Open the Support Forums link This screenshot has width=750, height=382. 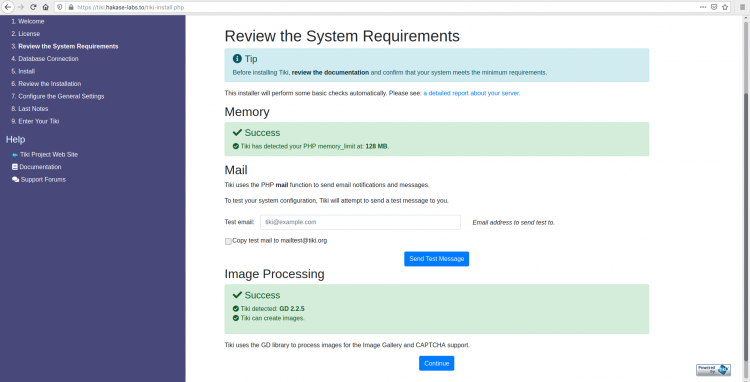click(x=43, y=179)
